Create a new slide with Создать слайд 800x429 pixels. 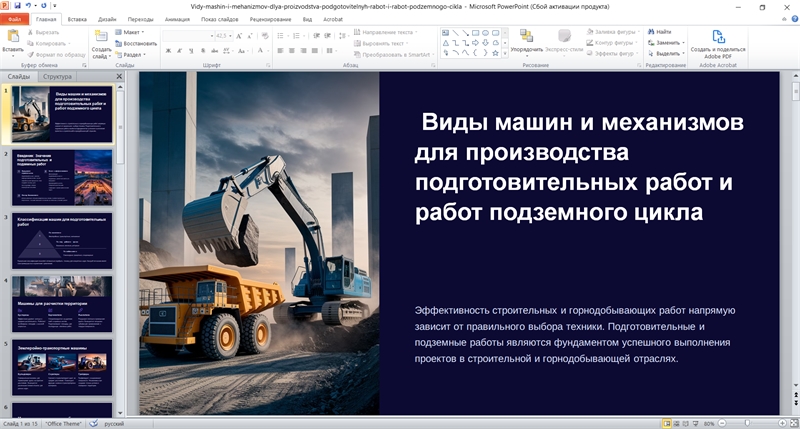(102, 44)
